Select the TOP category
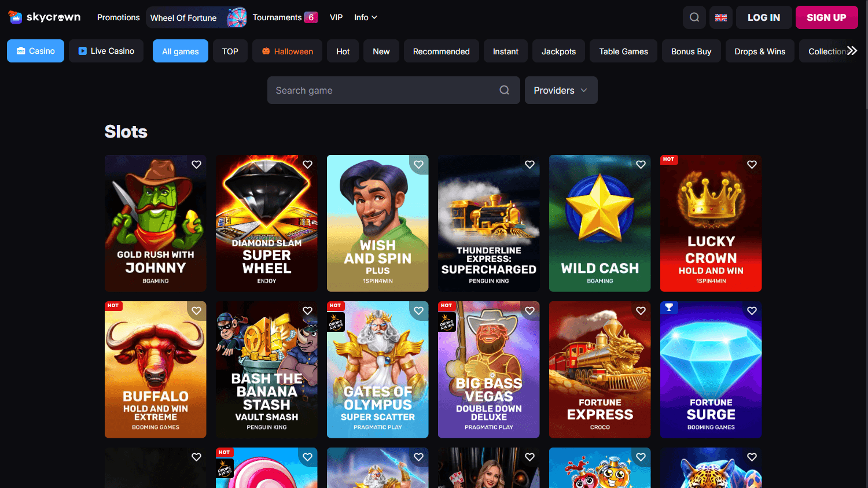 click(x=230, y=51)
